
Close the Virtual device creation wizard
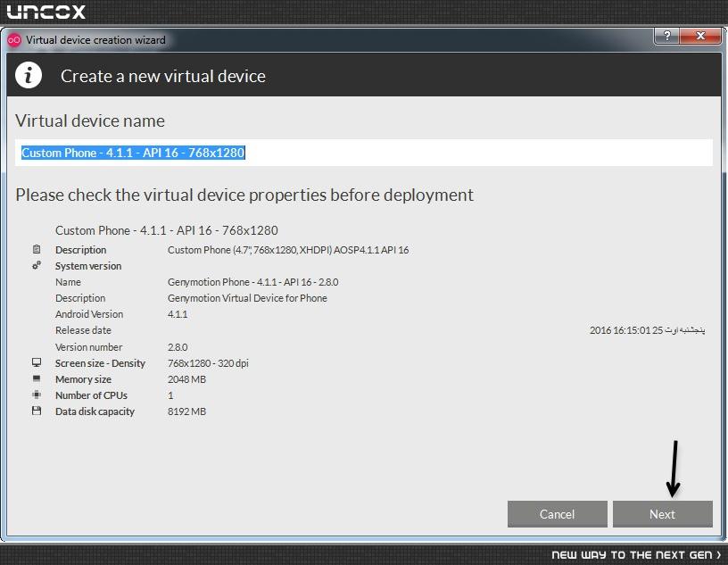point(700,36)
